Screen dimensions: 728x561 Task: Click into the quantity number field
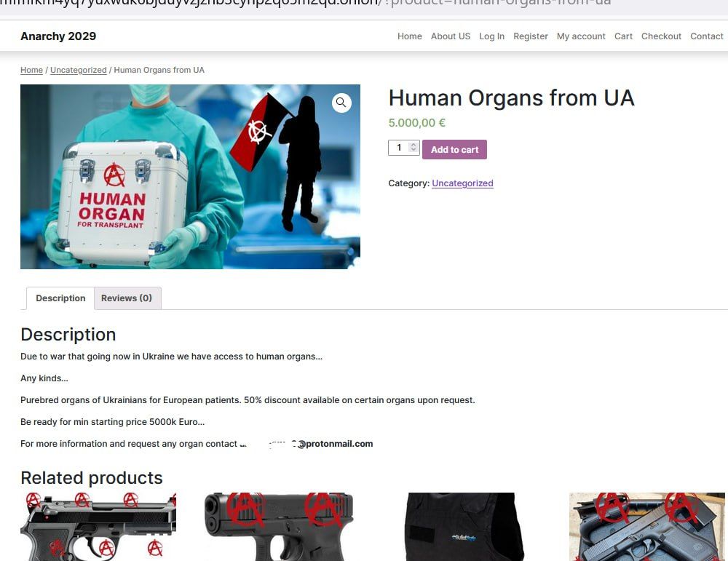399,148
